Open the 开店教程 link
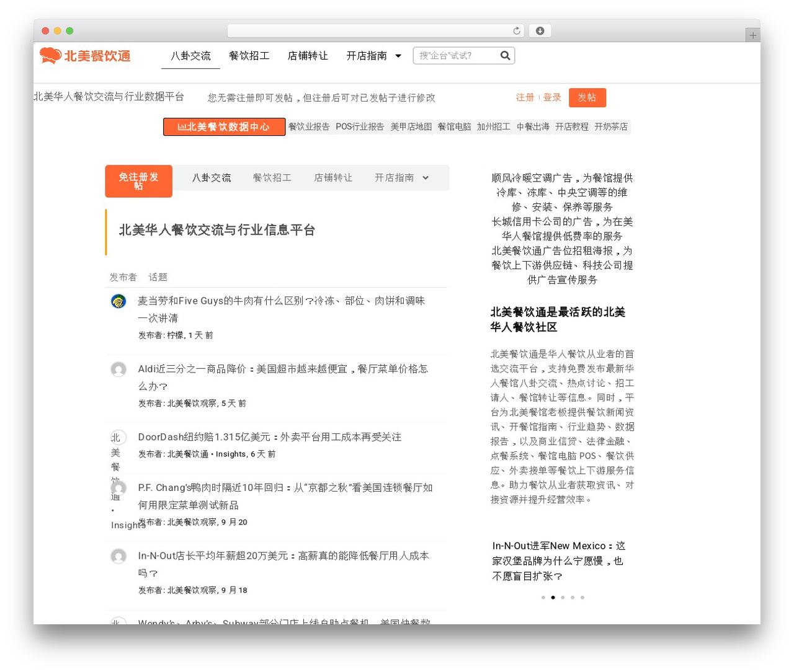 (x=572, y=126)
